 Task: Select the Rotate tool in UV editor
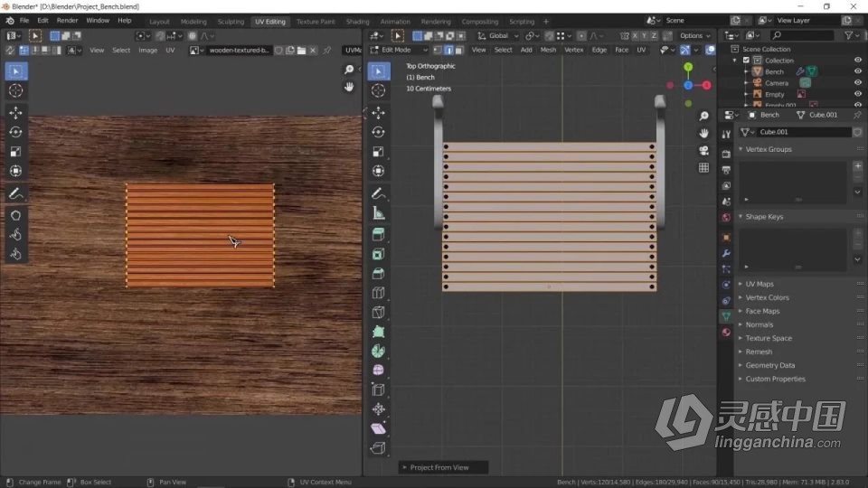[15, 132]
